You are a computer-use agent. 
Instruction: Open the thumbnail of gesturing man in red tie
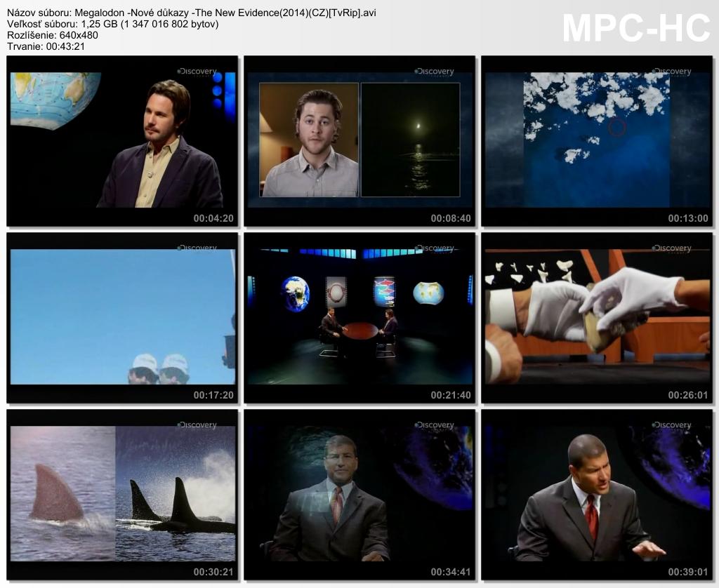(597, 494)
